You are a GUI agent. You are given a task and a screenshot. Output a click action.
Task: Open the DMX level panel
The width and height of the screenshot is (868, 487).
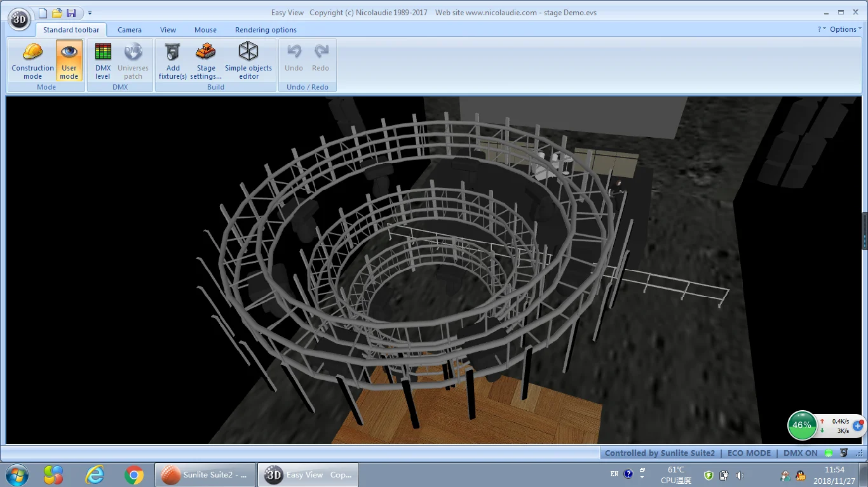(102, 61)
